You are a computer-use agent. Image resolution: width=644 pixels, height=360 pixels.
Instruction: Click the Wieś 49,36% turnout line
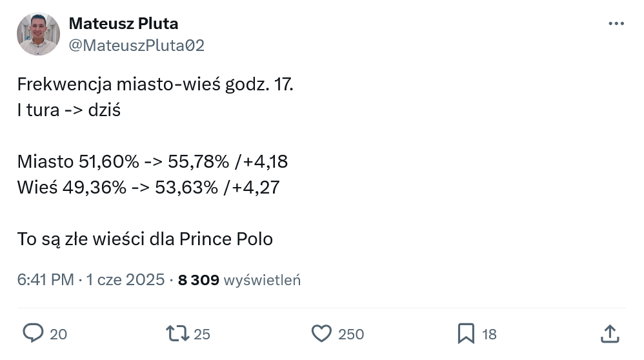point(148,187)
